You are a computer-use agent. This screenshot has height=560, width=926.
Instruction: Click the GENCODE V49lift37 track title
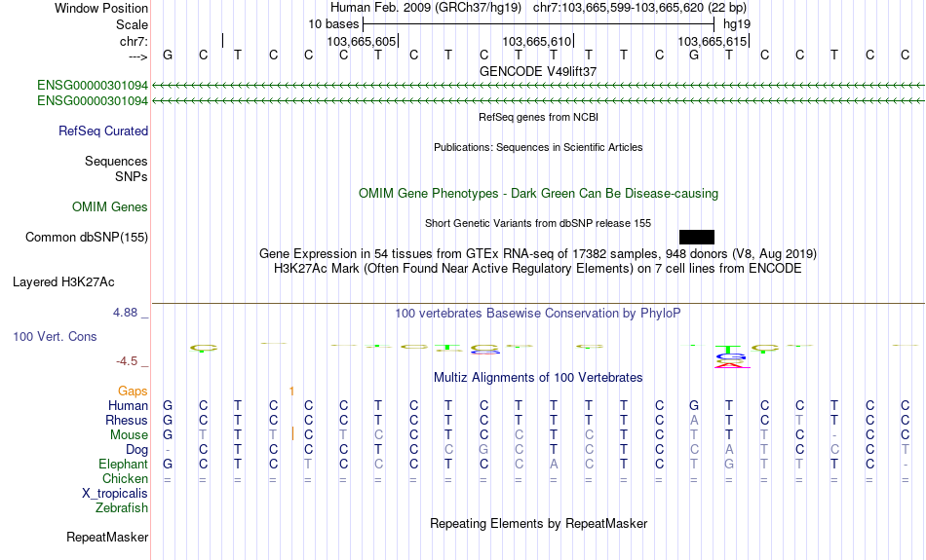[x=538, y=71]
